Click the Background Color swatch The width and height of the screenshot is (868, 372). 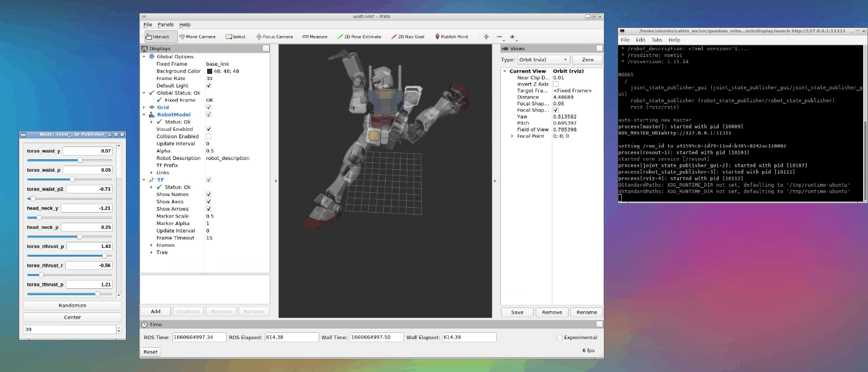pos(209,71)
